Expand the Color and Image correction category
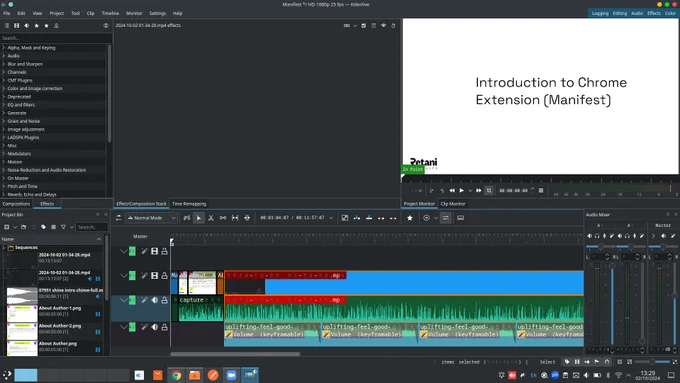 tap(3, 88)
